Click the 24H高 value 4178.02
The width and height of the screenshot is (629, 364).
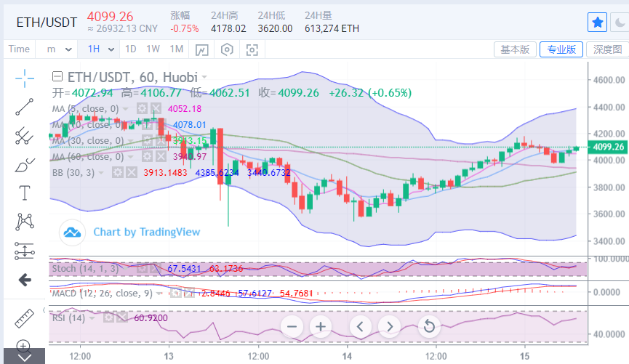[x=228, y=29]
